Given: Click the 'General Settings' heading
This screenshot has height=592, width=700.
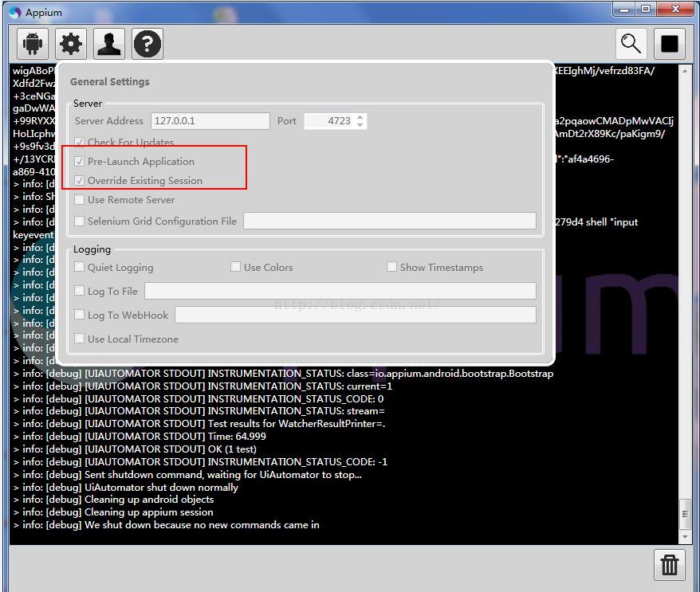Looking at the screenshot, I should 110,81.
